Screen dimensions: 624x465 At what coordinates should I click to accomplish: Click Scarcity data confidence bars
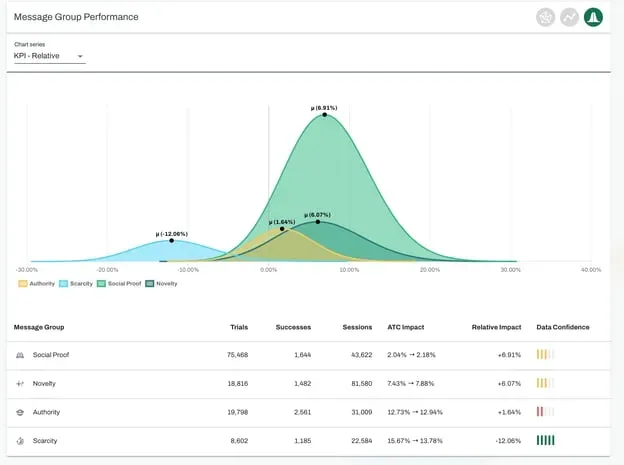pyautogui.click(x=545, y=440)
